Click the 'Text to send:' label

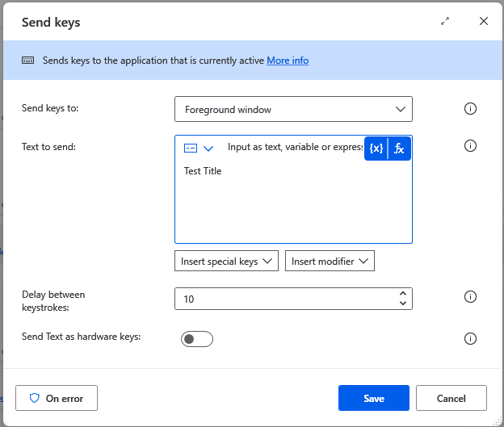point(48,147)
